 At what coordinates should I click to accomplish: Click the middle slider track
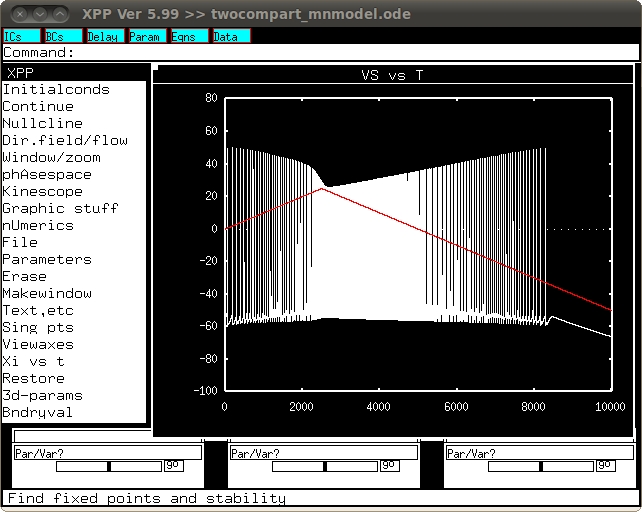325,466
